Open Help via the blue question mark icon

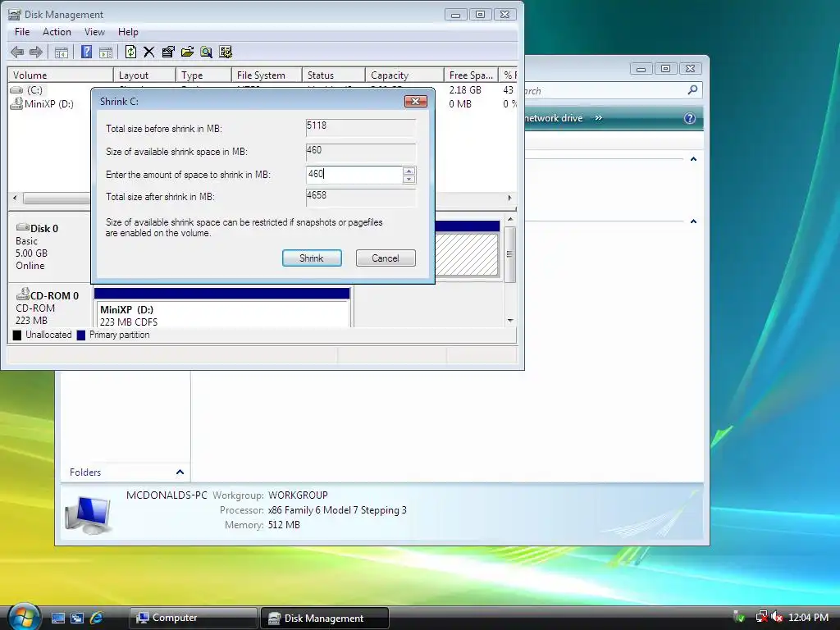[86, 52]
